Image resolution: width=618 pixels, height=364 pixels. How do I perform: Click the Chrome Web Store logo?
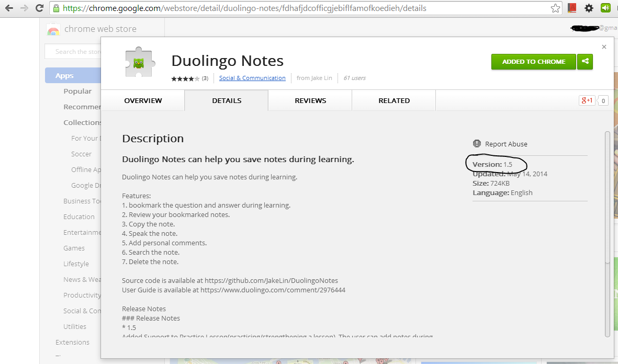[53, 29]
